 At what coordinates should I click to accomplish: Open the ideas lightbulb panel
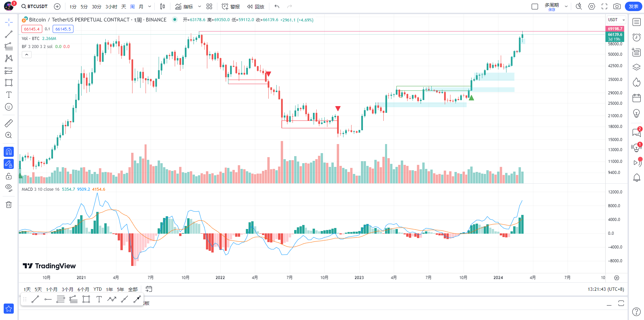636,113
